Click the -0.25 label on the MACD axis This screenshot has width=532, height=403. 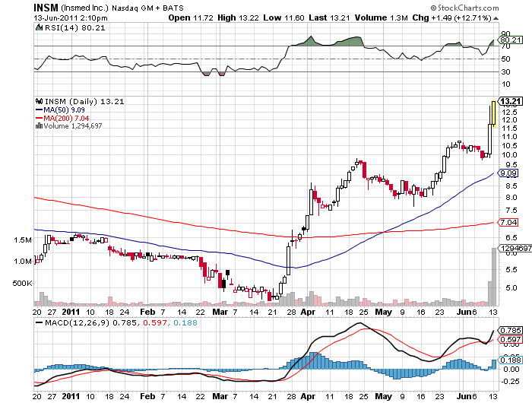pos(510,381)
